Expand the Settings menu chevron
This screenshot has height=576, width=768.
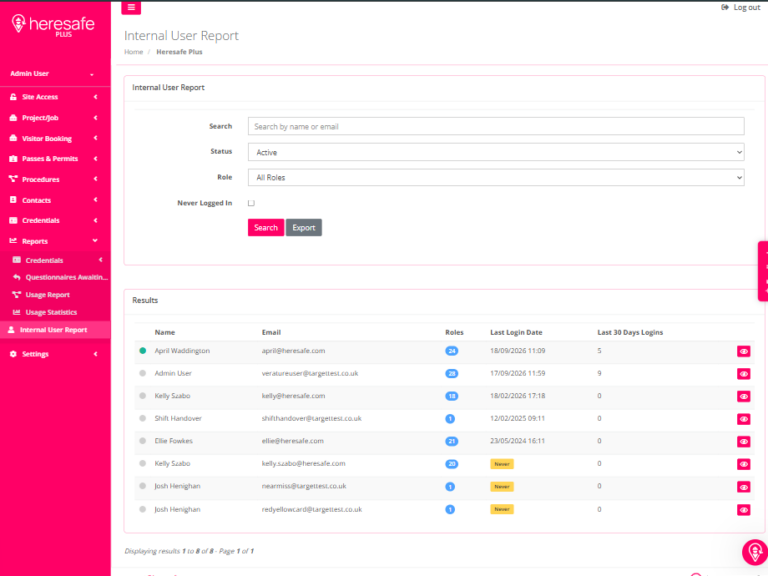pyautogui.click(x=96, y=354)
